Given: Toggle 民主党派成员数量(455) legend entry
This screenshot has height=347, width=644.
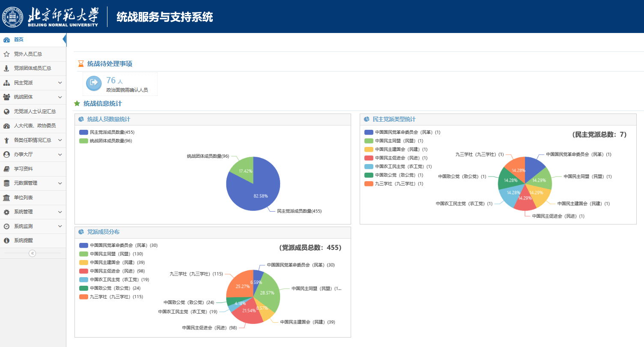Looking at the screenshot, I should point(107,132).
